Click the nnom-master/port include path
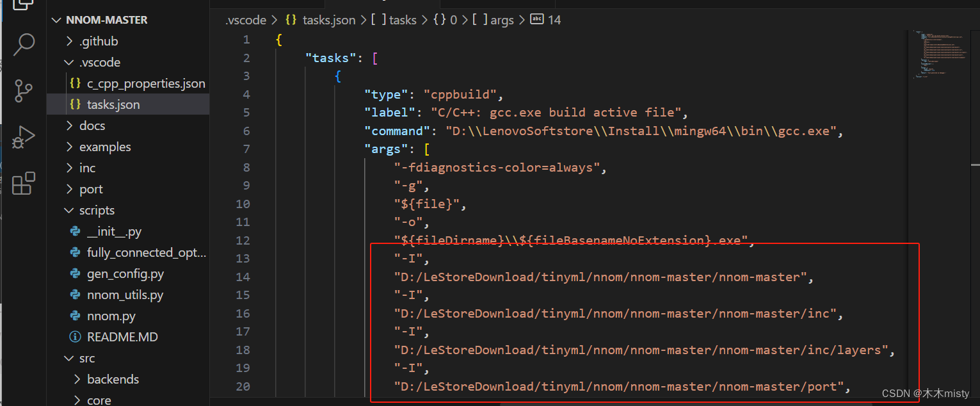The height and width of the screenshot is (406, 980). tap(620, 386)
